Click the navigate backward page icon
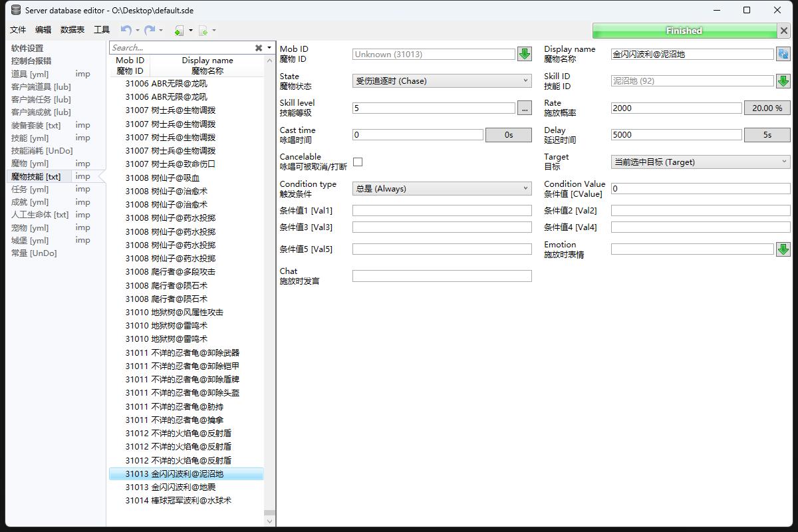The image size is (798, 532). pyautogui.click(x=179, y=30)
